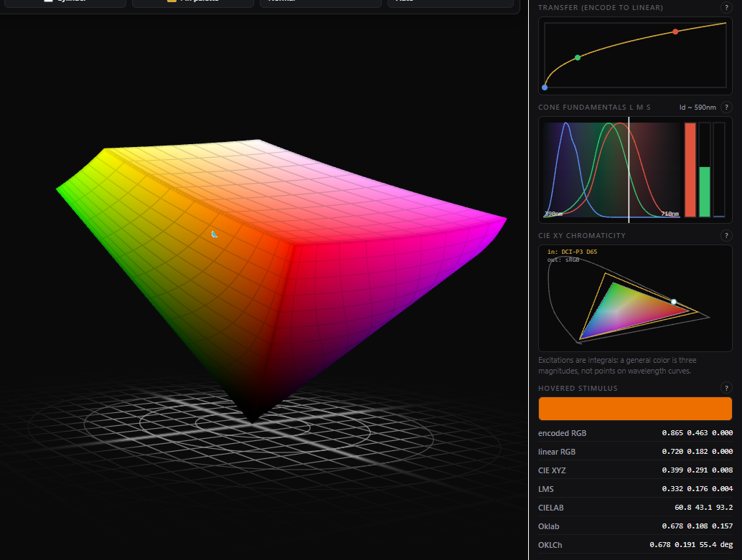Click the OKLCh value 0.678 0.191 55.4 deg
The image size is (742, 560).
pyautogui.click(x=691, y=545)
